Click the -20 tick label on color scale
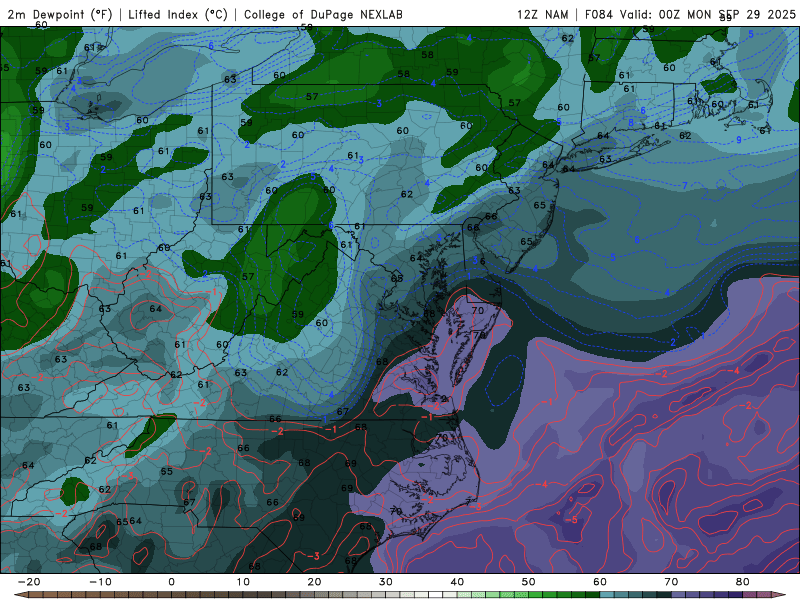This screenshot has height=600, width=800. pyautogui.click(x=29, y=582)
